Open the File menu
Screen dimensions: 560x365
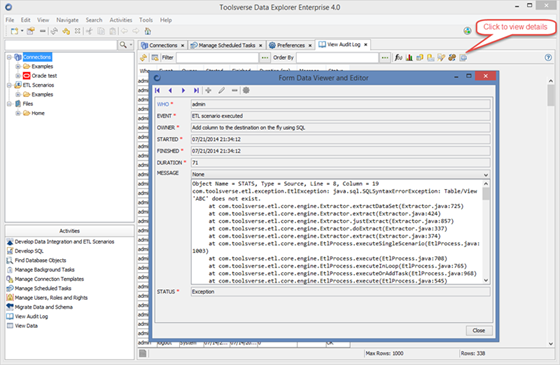click(x=10, y=20)
